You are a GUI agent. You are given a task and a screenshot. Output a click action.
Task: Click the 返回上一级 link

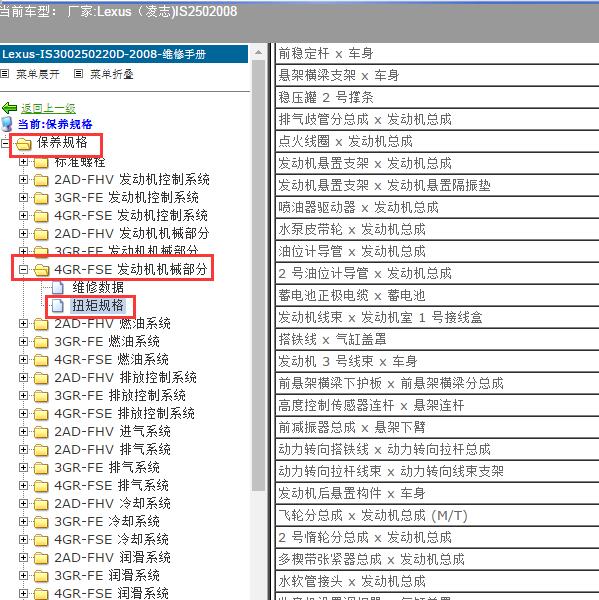48,108
